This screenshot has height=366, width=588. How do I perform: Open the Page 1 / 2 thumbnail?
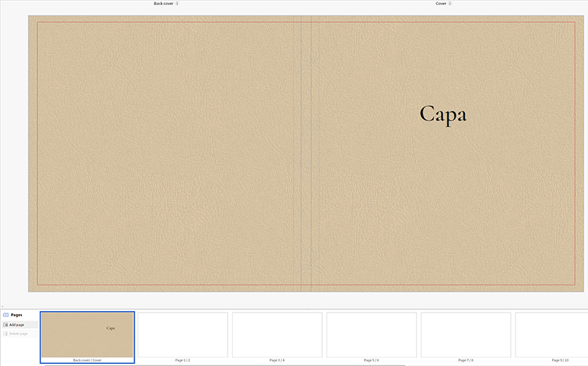183,335
